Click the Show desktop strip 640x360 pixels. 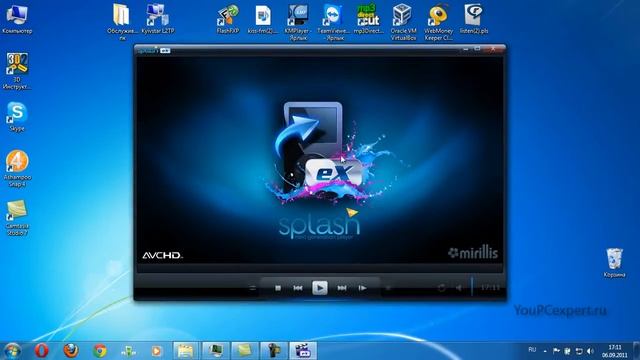pos(636,351)
